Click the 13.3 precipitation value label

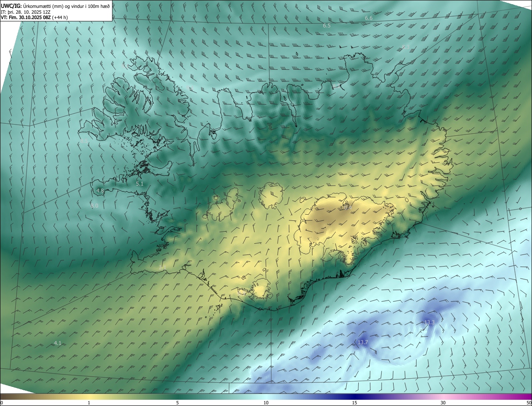click(429, 322)
